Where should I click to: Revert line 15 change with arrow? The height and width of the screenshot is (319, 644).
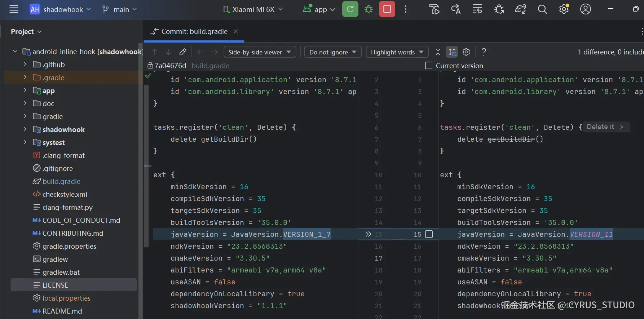tap(368, 234)
